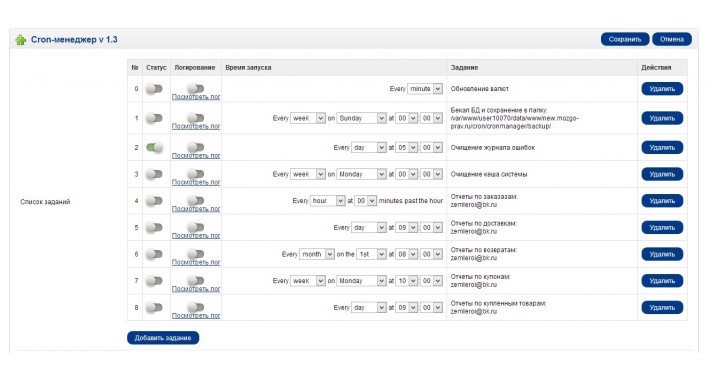Viewport: 710px width, 380px height.
Task: Open the 'week' period dropdown in task 1
Action: coord(308,118)
